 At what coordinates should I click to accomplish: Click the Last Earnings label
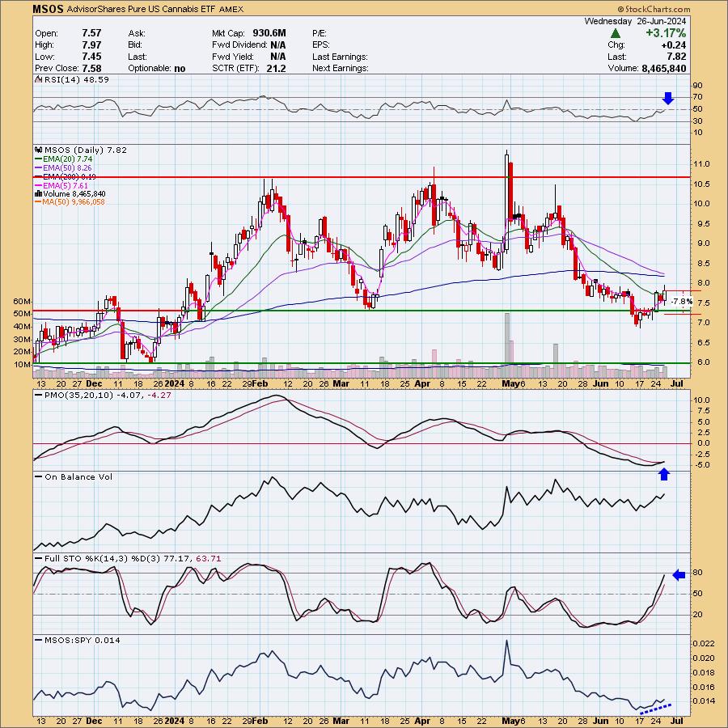point(340,57)
